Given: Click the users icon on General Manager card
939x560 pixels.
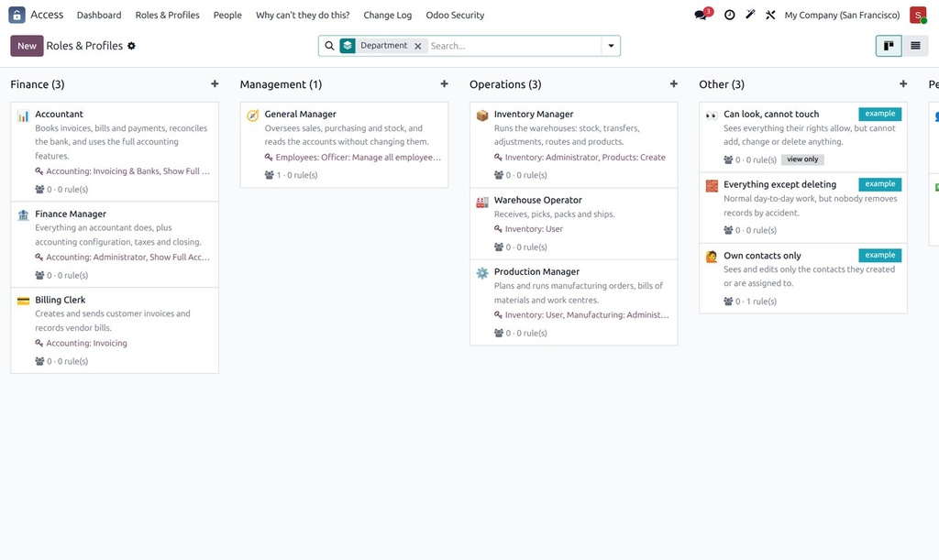Looking at the screenshot, I should coord(269,175).
